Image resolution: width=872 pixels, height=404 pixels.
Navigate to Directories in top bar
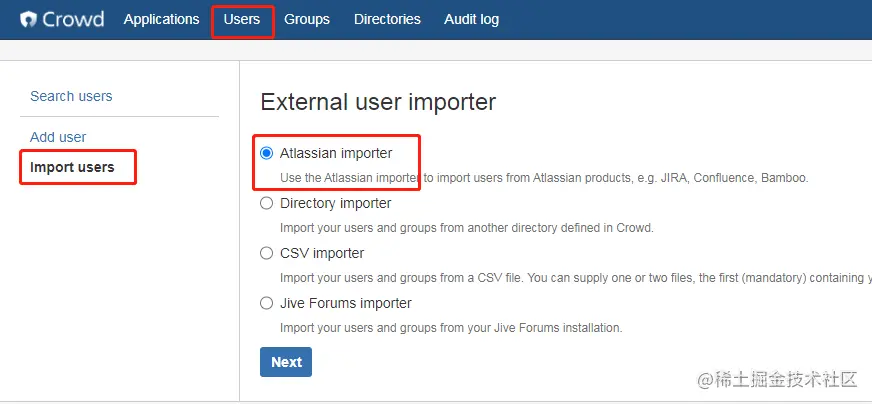387,19
